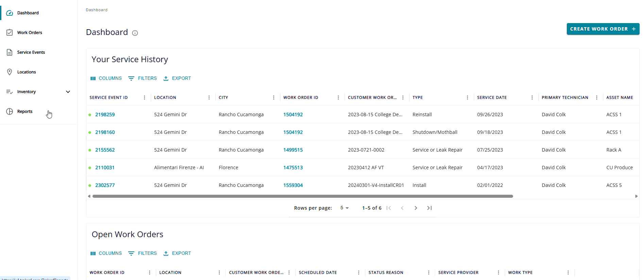The image size is (644, 280).
Task: Open Work Order ID column menu in Service History
Action: (338, 98)
